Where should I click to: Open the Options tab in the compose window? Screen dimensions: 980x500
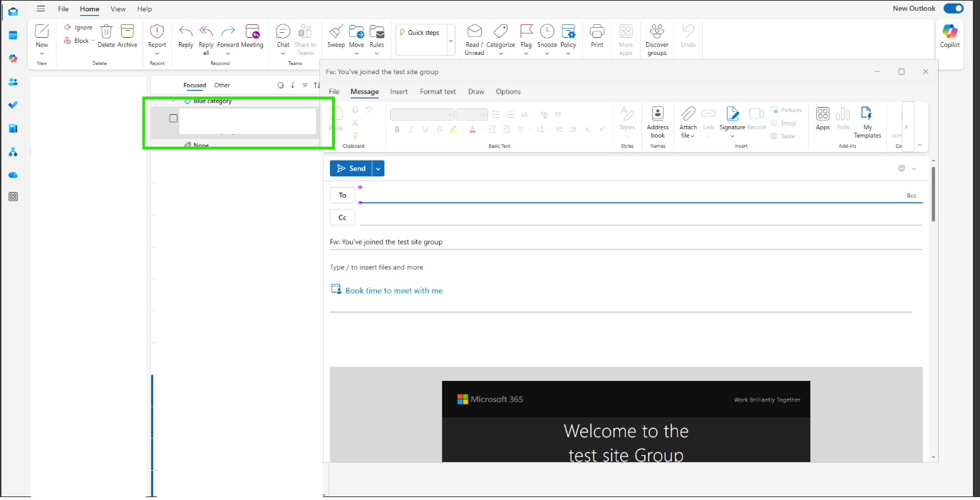pyautogui.click(x=508, y=91)
